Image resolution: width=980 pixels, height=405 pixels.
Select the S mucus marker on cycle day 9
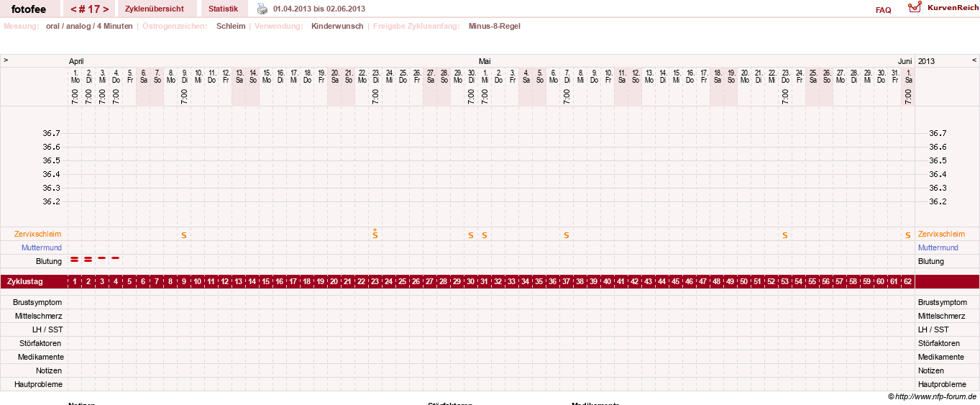tap(184, 235)
